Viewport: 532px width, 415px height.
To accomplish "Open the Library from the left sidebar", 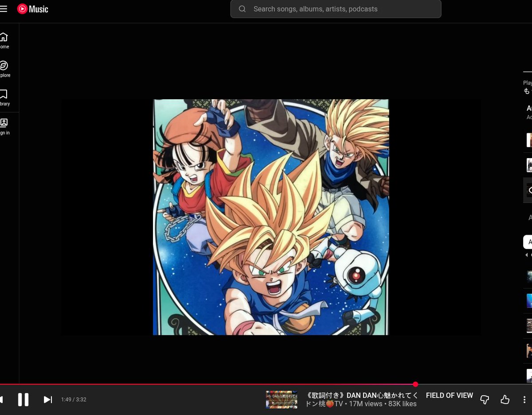I will pos(4,94).
